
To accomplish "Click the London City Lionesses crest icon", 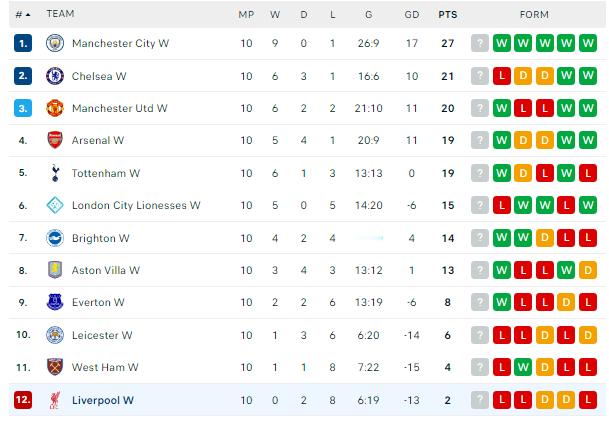I will 55,206.
